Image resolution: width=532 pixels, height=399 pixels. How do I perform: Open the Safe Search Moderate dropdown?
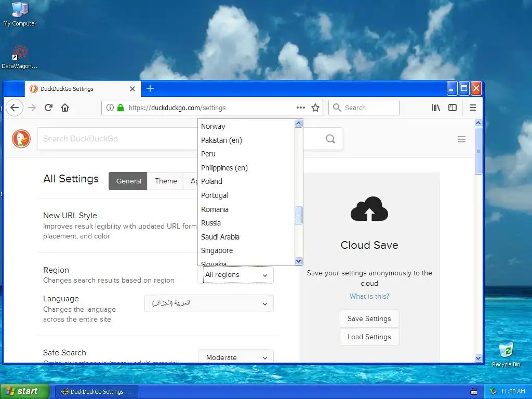click(x=236, y=357)
